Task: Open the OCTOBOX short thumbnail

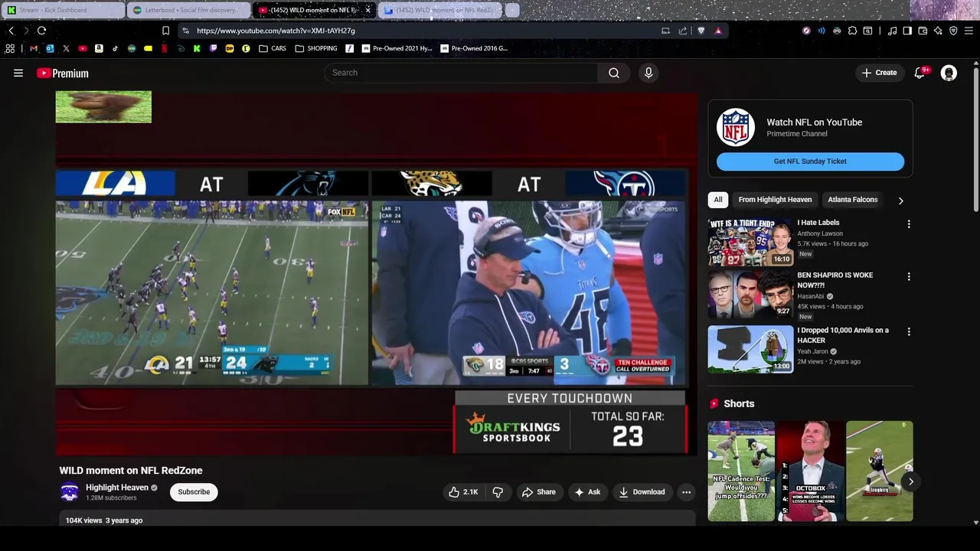Action: (810, 471)
